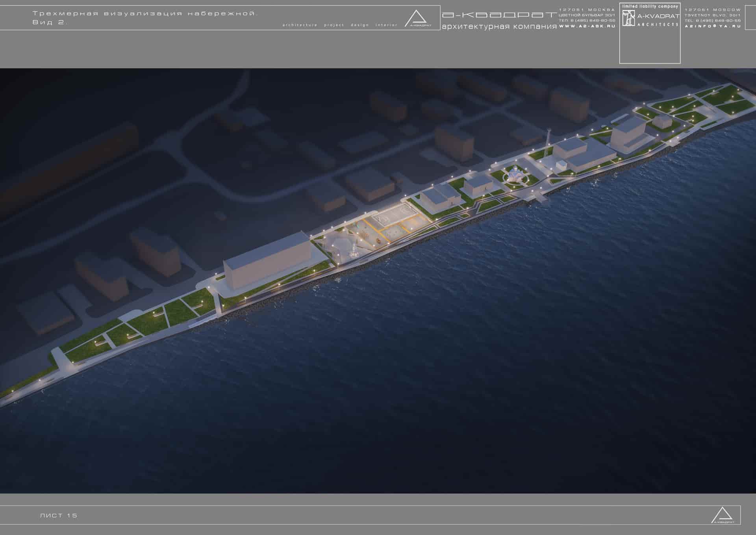Click the 'а-квадрат' company name heading
This screenshot has width=756, height=535.
499,15
